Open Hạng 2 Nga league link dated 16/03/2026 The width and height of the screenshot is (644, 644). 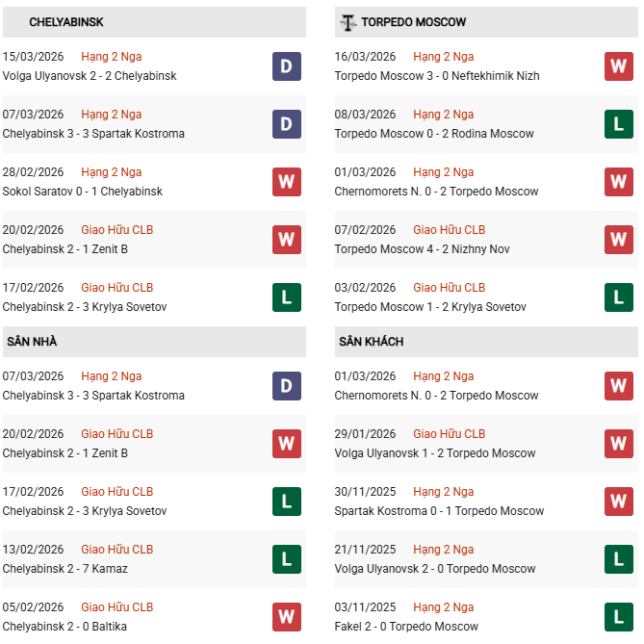pos(443,57)
